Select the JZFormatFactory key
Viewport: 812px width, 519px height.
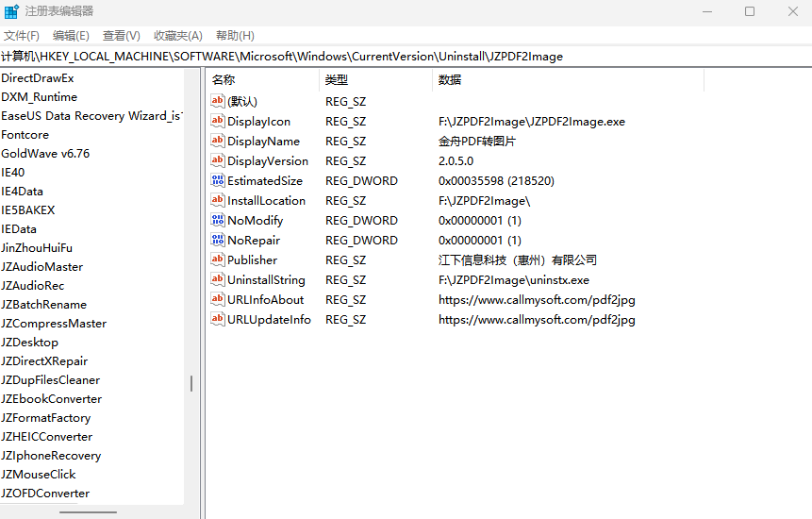click(46, 418)
